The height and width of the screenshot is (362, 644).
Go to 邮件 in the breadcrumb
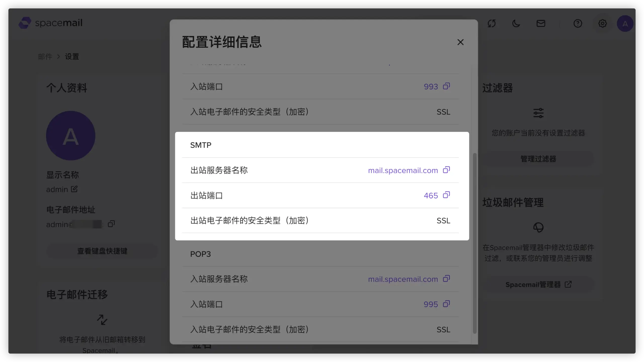[x=45, y=57]
